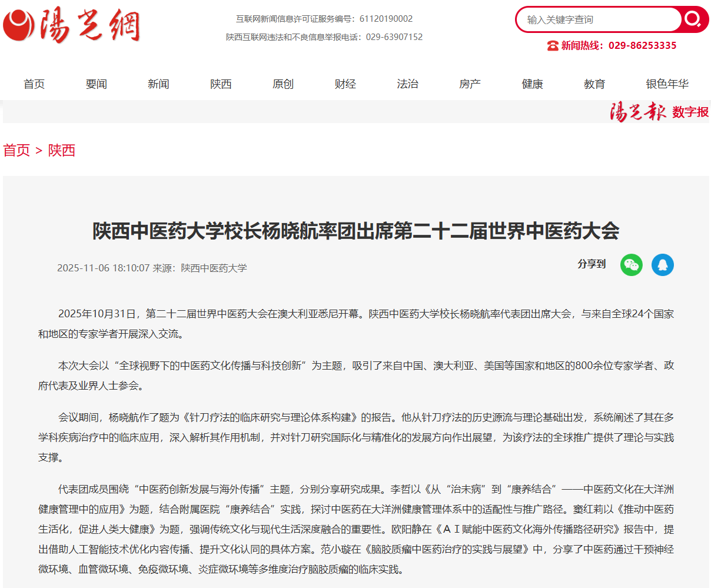Go to the 要闻 section

97,84
